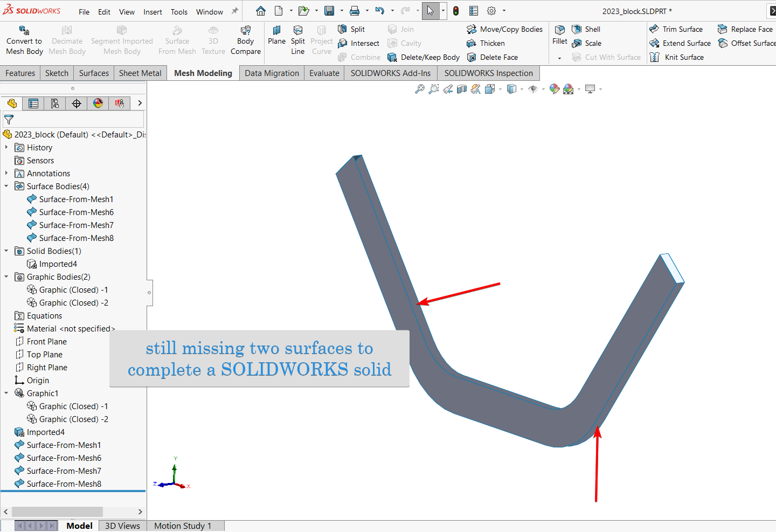Choose the Delete Face tool

(492, 57)
